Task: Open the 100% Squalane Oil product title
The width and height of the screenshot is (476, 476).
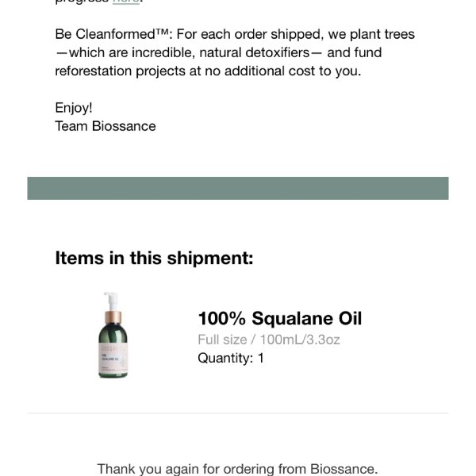Action: tap(279, 318)
